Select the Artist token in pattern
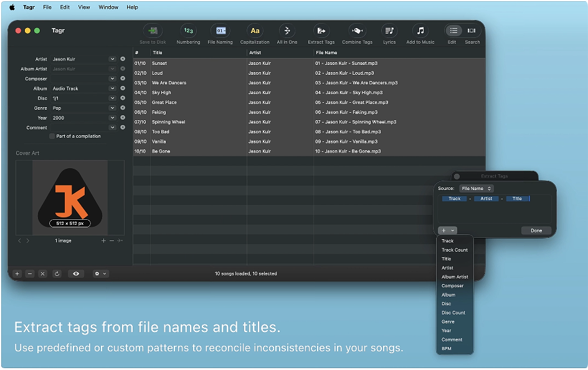Screen dimensions: 588x370 [486, 199]
